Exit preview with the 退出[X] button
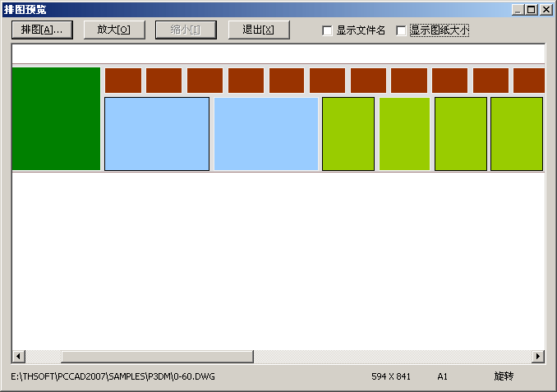Screen dimensions: 557x392 tap(258, 30)
